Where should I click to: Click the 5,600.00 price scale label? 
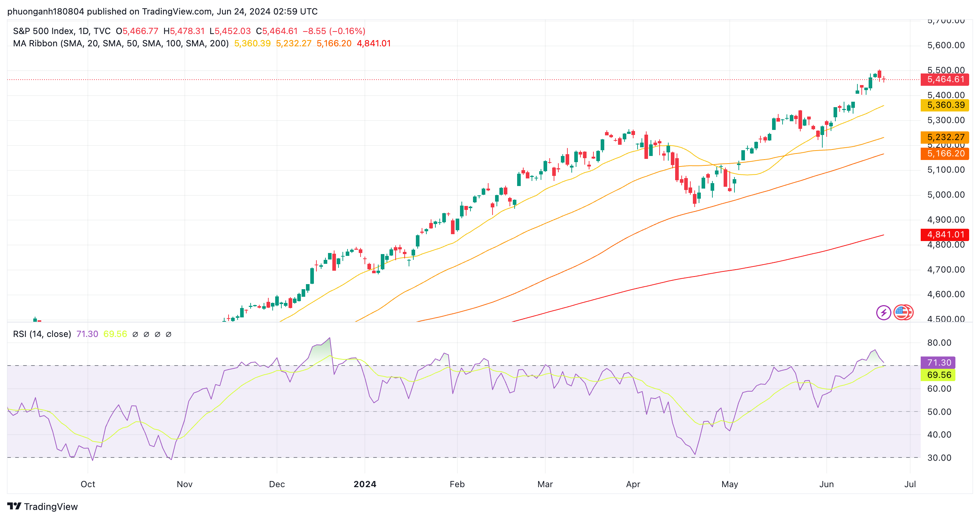[x=946, y=45]
